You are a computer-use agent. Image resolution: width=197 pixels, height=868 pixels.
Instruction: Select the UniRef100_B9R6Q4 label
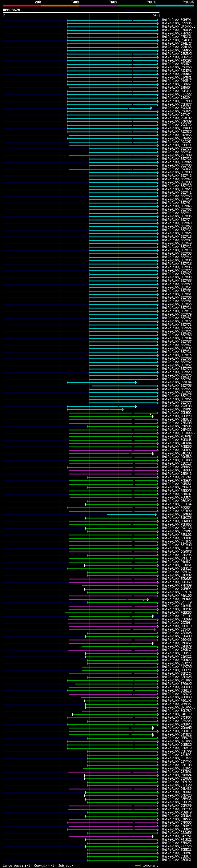[x=176, y=88]
